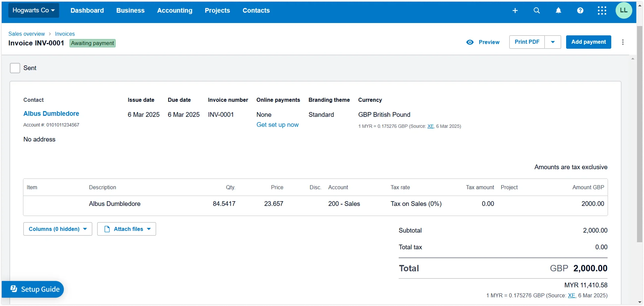
Task: Click the Setup Guide button
Action: coord(33,289)
